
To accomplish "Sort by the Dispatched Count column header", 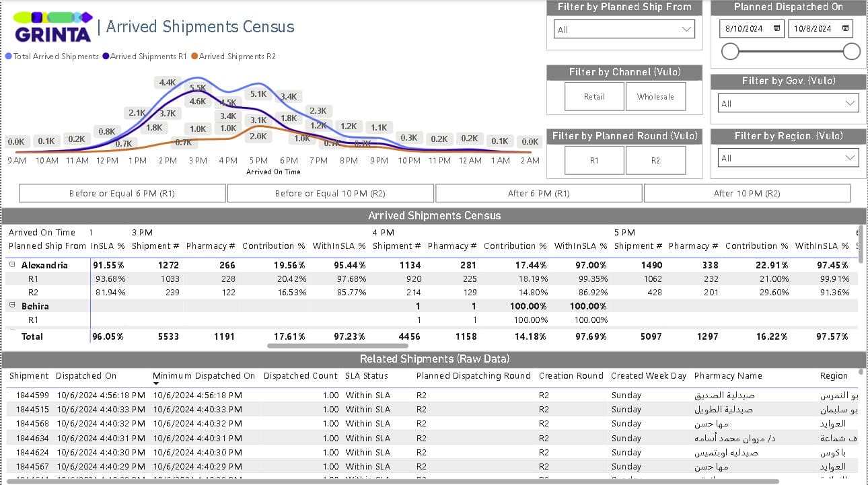I will tap(300, 376).
